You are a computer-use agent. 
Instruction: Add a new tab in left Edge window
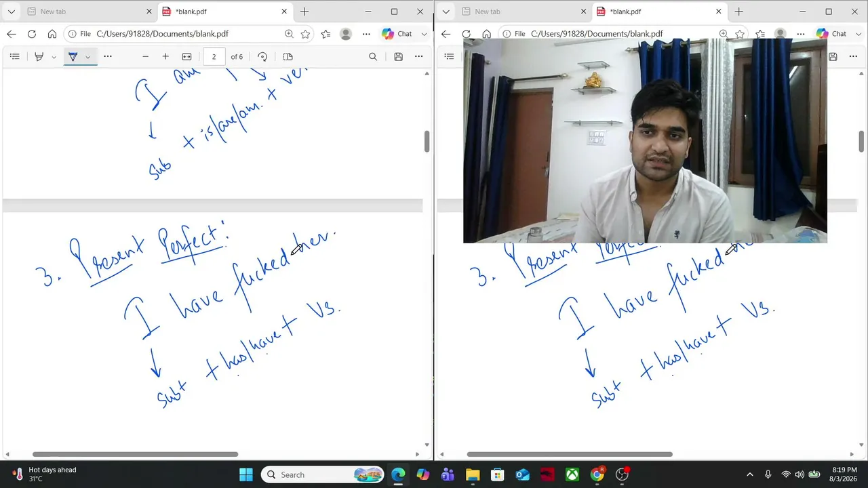pyautogui.click(x=304, y=12)
